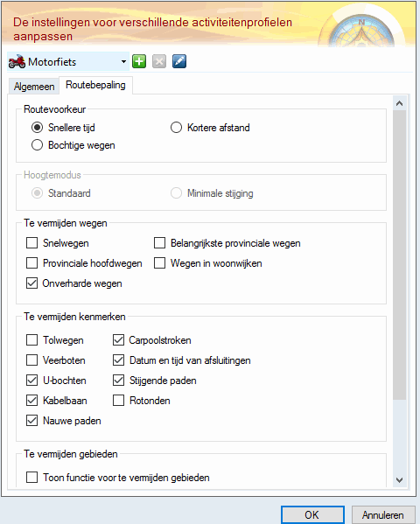Click the grey delete profile icon
The width and height of the screenshot is (420, 524).
159,61
